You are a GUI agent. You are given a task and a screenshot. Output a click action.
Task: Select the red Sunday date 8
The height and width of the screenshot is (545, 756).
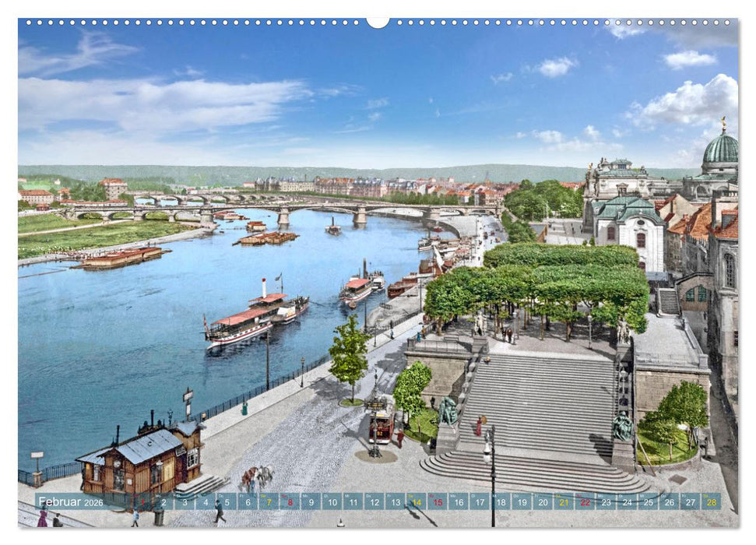pos(289,502)
